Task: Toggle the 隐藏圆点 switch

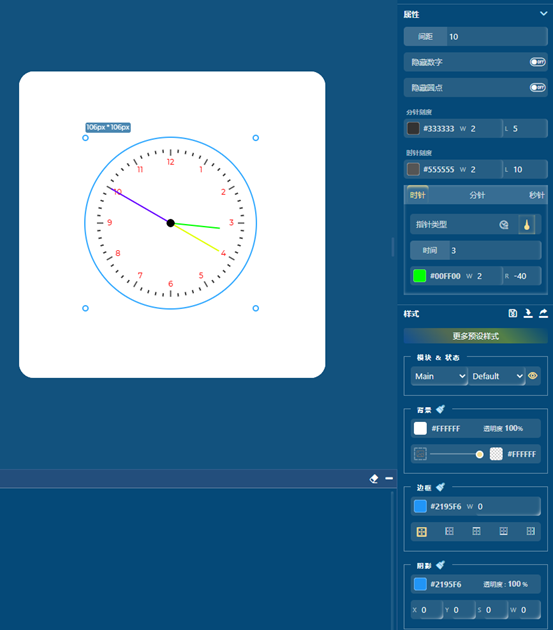Action: coord(538,87)
